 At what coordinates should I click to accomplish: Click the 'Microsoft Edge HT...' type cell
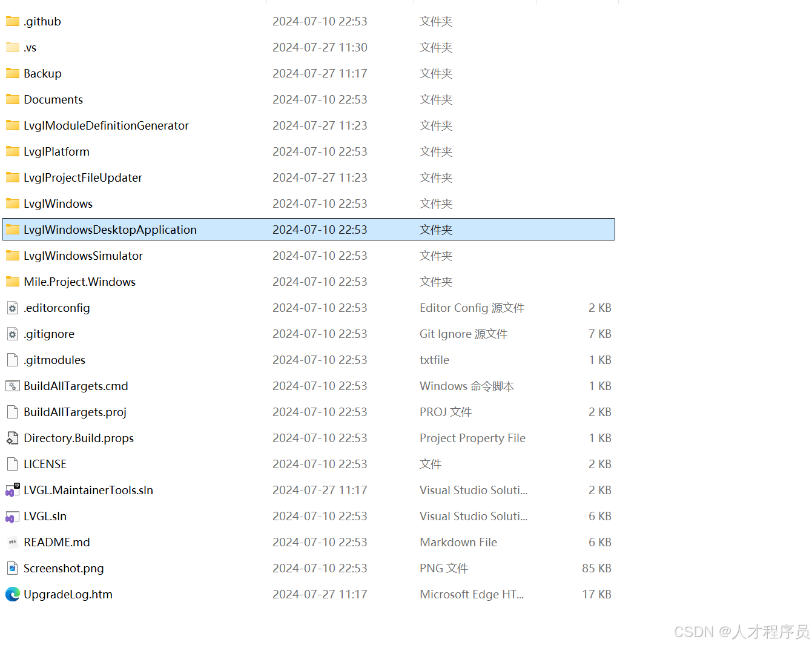472,594
